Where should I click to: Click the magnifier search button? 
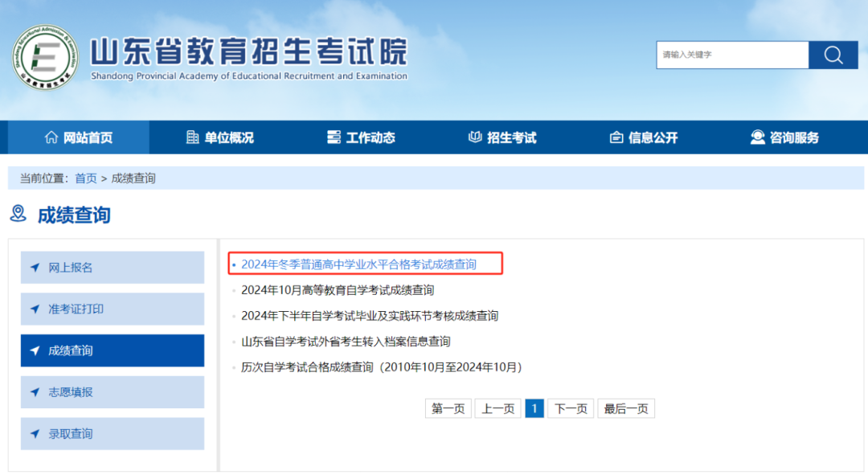(x=833, y=55)
